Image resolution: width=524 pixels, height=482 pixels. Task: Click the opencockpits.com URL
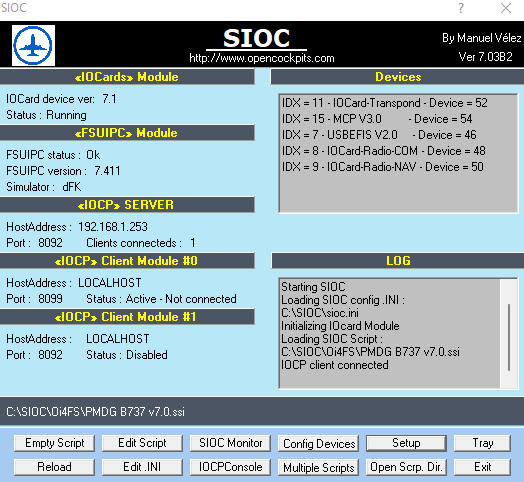pos(262,58)
